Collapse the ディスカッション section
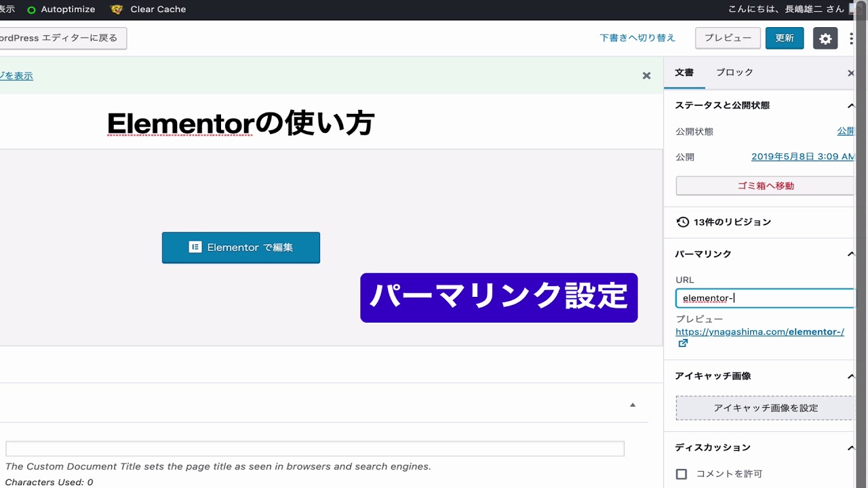The width and height of the screenshot is (868, 488). coord(851,448)
